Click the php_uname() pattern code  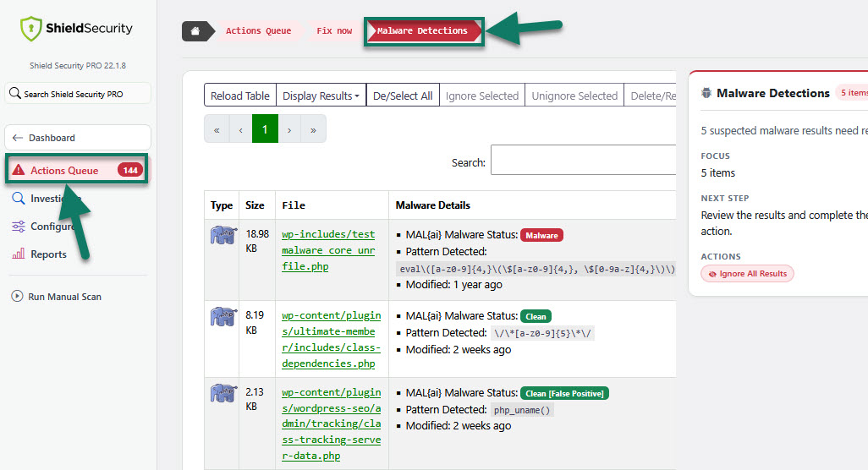tap(521, 410)
